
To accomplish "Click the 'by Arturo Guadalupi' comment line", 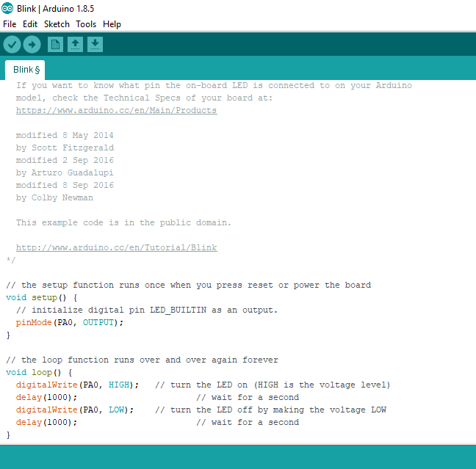I will pos(65,172).
